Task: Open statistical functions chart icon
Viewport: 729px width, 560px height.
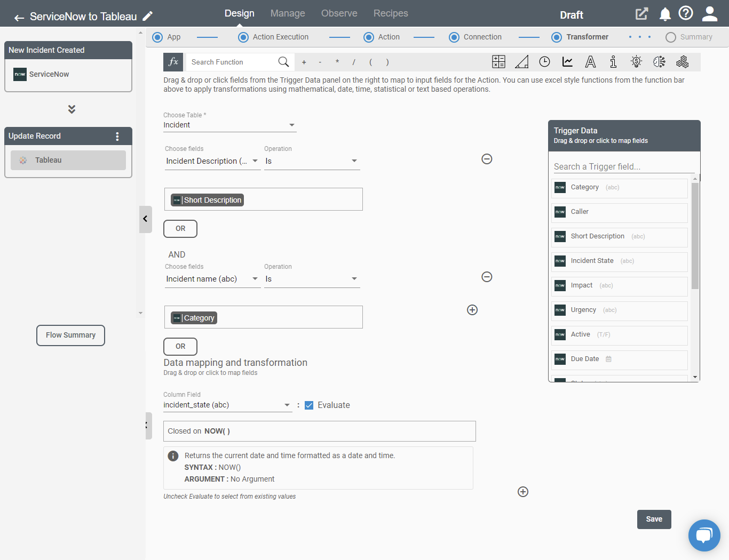Action: point(568,62)
